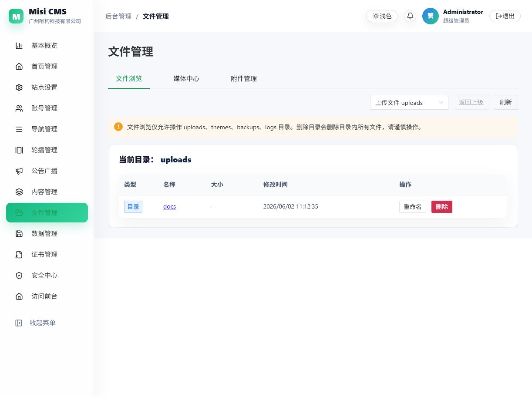This screenshot has width=532, height=397.
Task: Click the 目录 type tag in docs row
Action: [x=133, y=207]
